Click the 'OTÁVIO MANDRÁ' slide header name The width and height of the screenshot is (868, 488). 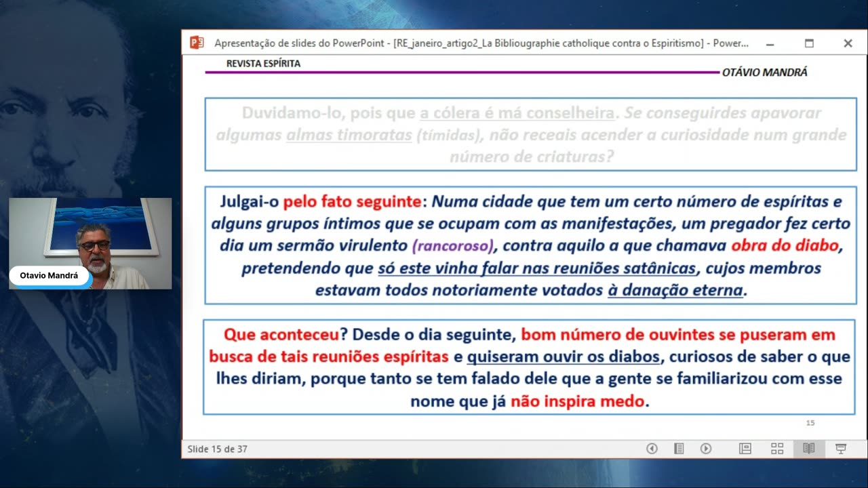tap(765, 73)
